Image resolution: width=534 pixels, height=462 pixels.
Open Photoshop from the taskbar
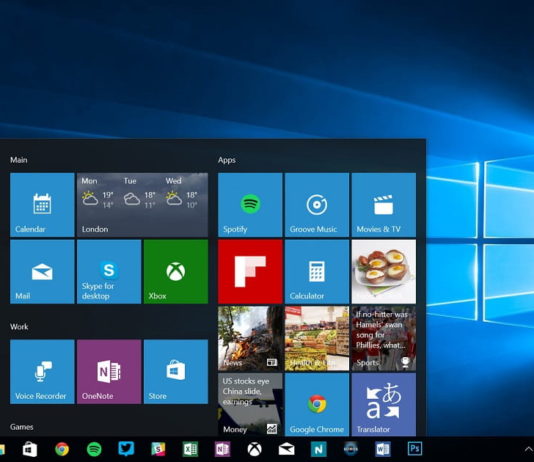point(415,449)
